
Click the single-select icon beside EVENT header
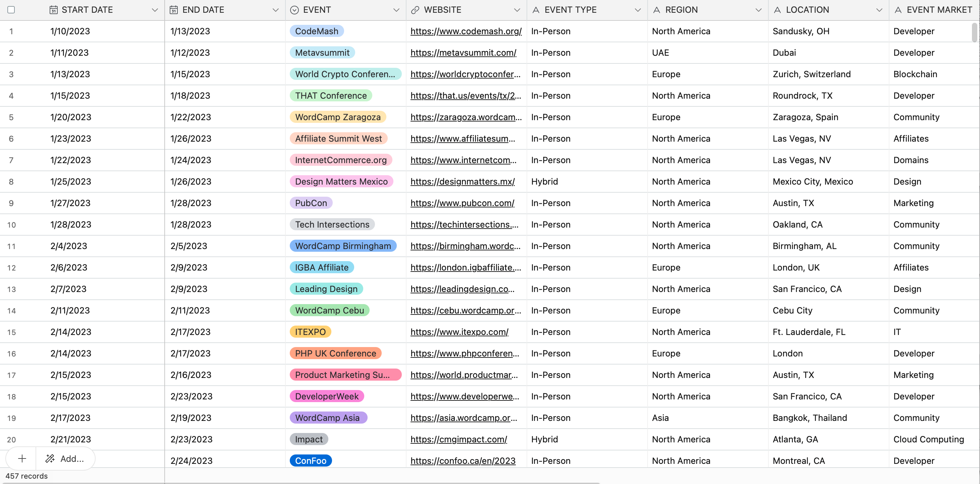tap(294, 10)
